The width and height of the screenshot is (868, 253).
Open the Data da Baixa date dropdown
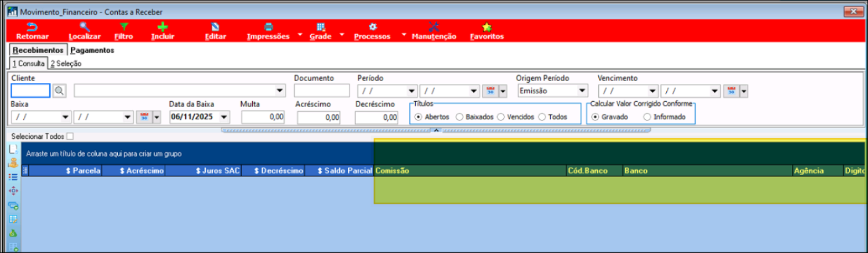224,117
